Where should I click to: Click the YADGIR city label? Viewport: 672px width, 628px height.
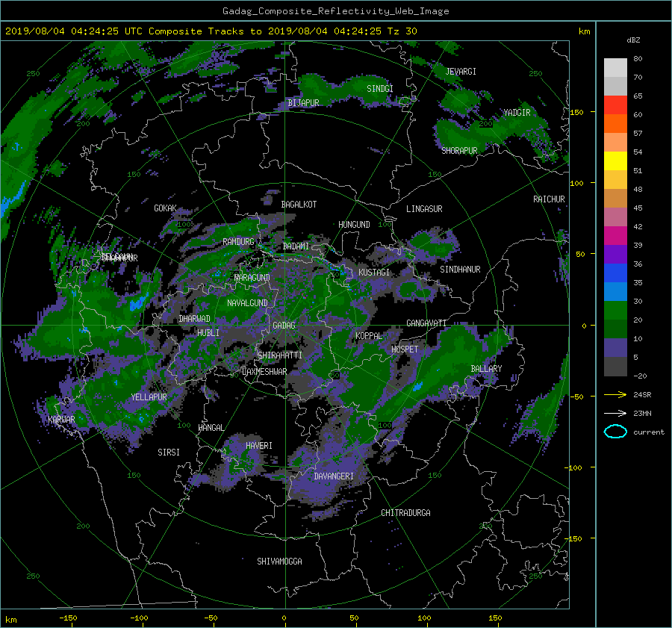[517, 113]
